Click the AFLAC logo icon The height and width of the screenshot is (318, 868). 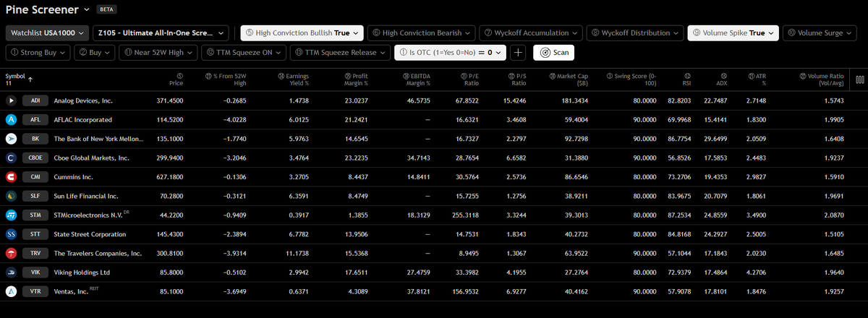12,119
